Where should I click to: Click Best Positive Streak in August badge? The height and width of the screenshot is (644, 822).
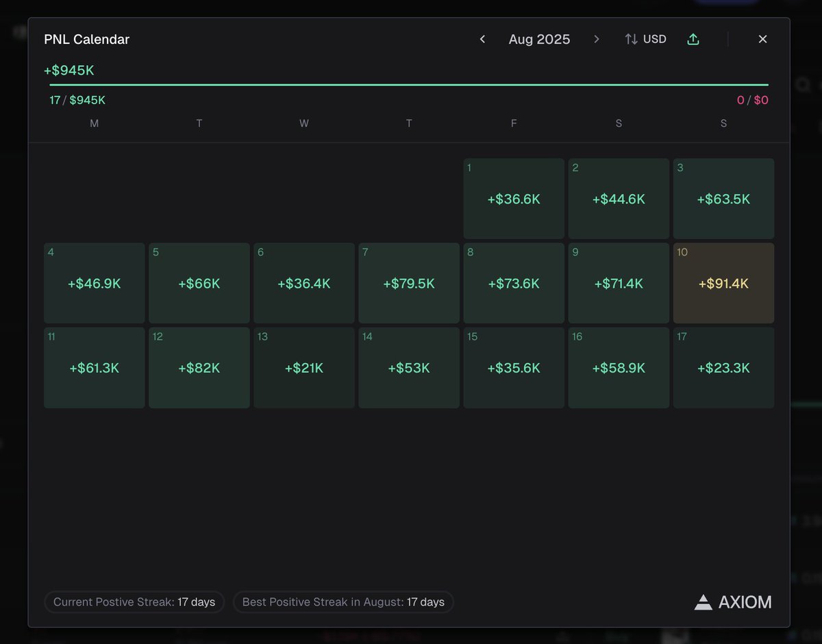(343, 602)
